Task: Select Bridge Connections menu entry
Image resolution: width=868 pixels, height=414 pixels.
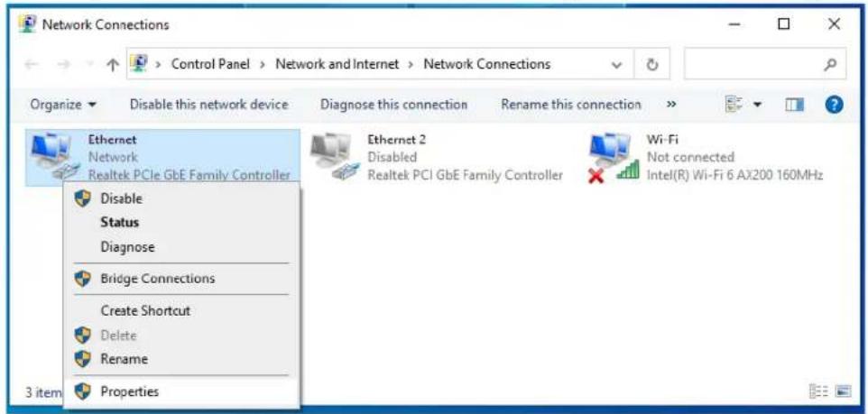Action: click(x=181, y=279)
